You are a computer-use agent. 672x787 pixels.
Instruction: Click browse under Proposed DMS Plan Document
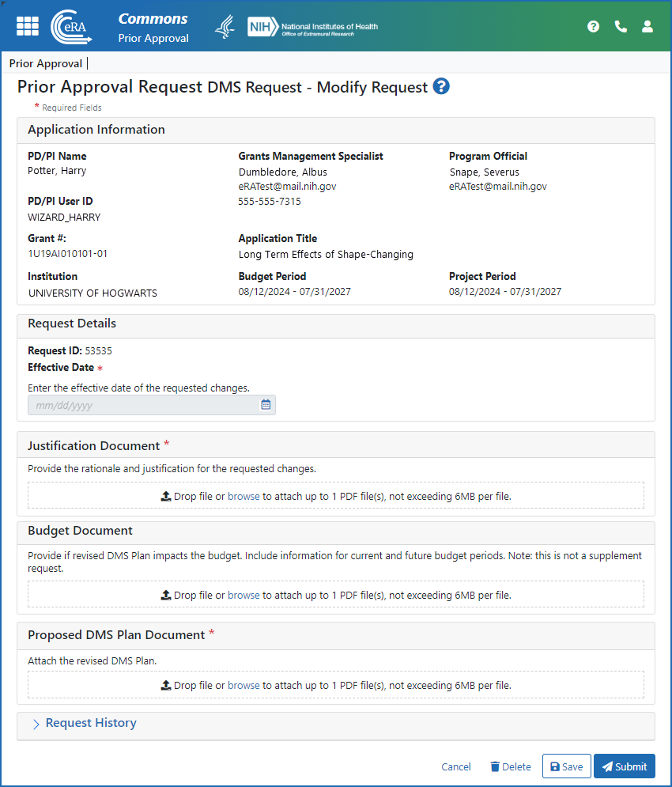point(244,685)
